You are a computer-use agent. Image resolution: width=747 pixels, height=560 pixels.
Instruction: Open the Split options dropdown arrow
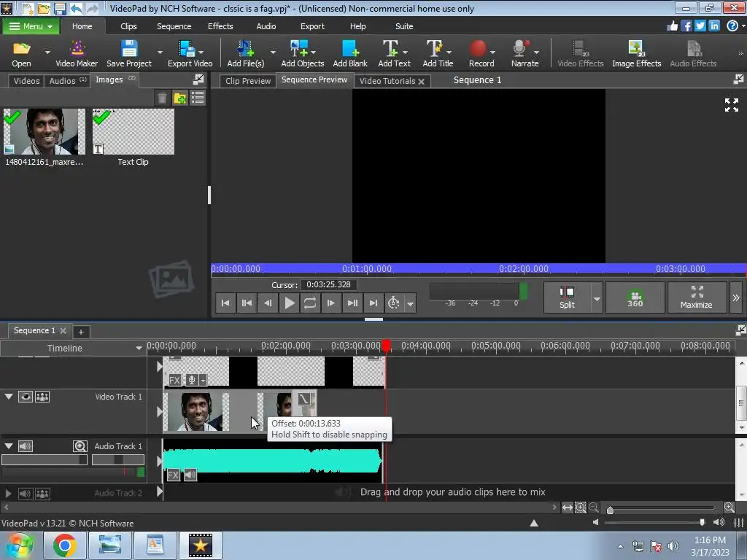tap(597, 298)
